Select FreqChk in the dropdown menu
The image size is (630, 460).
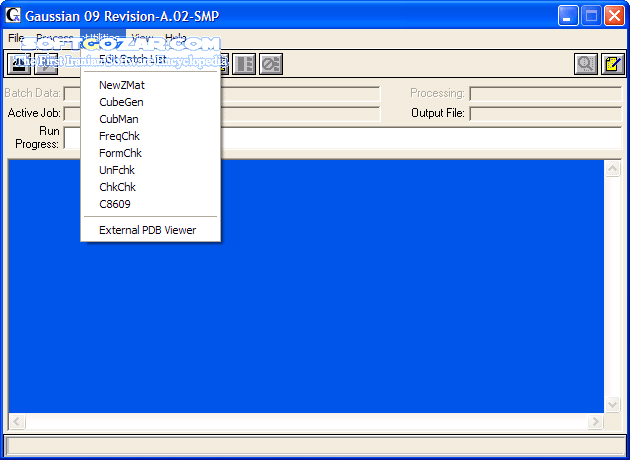[151, 136]
